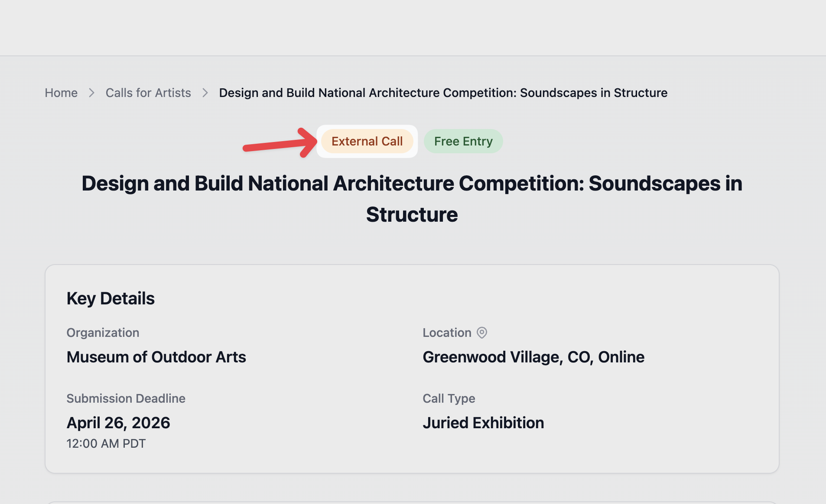Image resolution: width=826 pixels, height=504 pixels.
Task: Select the current page breadcrumb title
Action: pyautogui.click(x=443, y=93)
